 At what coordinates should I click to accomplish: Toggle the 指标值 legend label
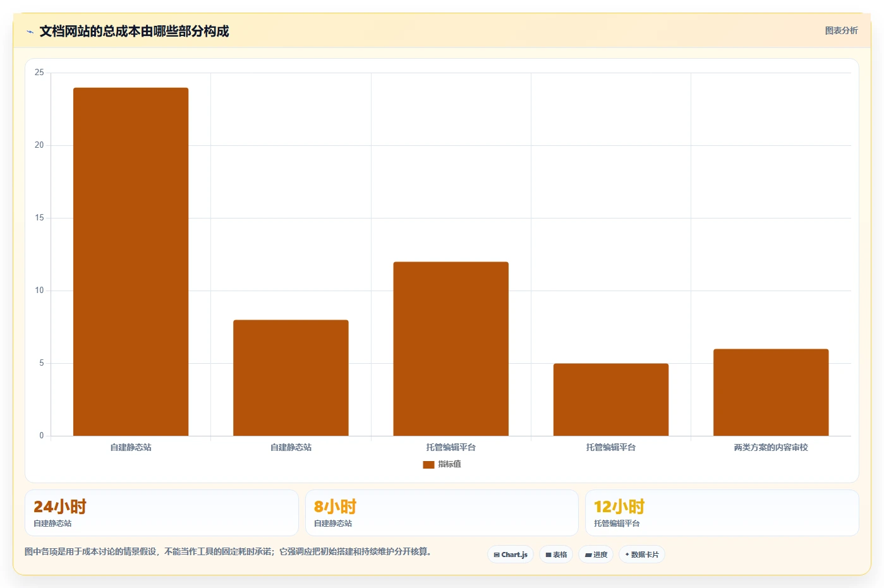449,464
